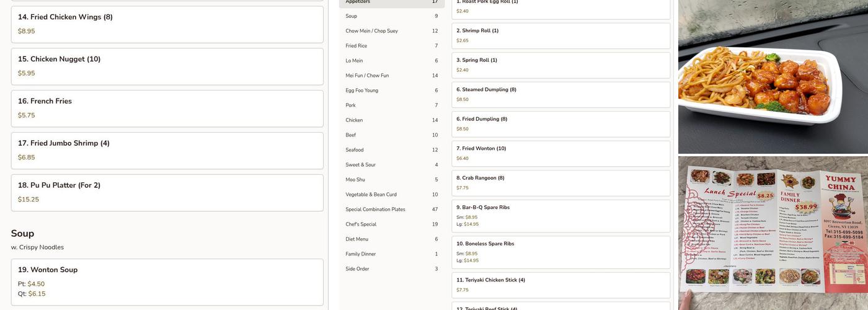Select the Side Order category
Viewport: 868px width, 310px height.
pos(391,269)
